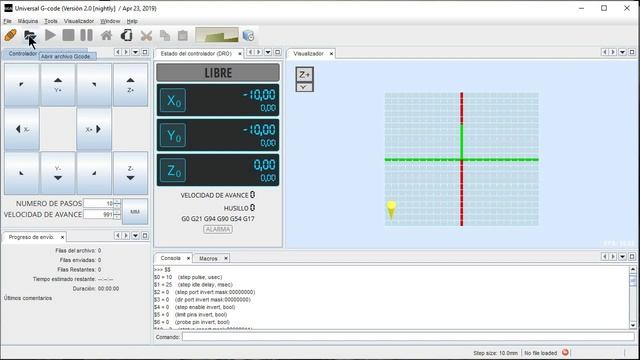The image size is (640, 360).
Task: Open console panel tab list dropdown
Action: [x=622, y=257]
